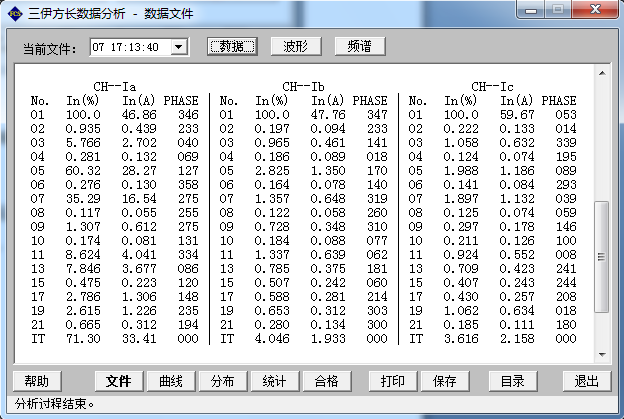Select the CH--Ib channel header
The width and height of the screenshot is (624, 419).
coord(303,87)
